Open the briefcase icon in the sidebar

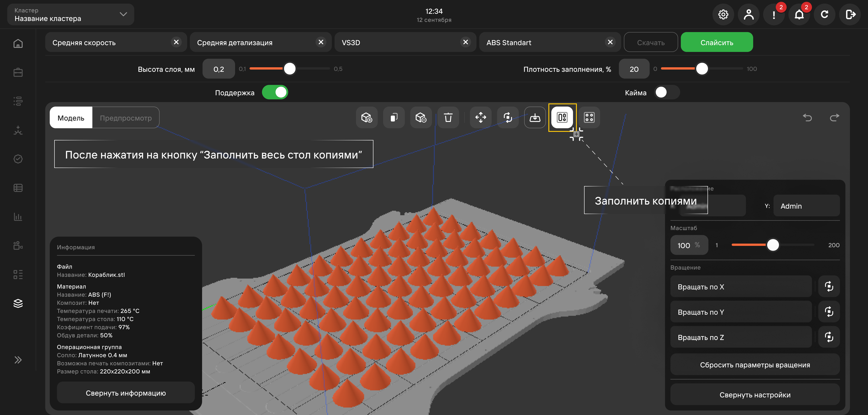[x=18, y=72]
